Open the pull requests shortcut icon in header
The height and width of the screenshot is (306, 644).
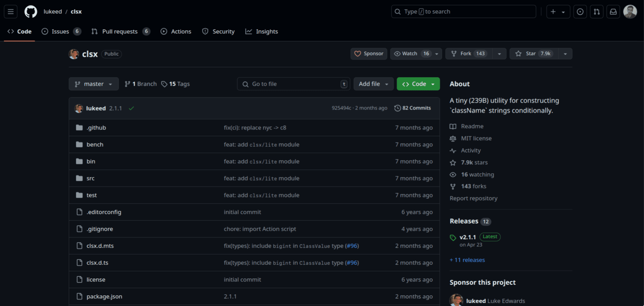[597, 12]
